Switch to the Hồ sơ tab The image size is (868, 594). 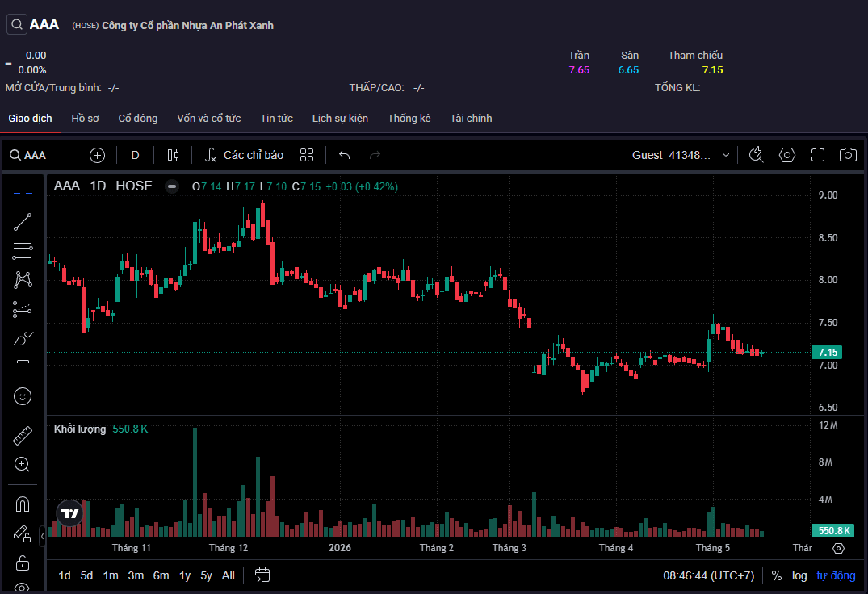click(x=86, y=119)
